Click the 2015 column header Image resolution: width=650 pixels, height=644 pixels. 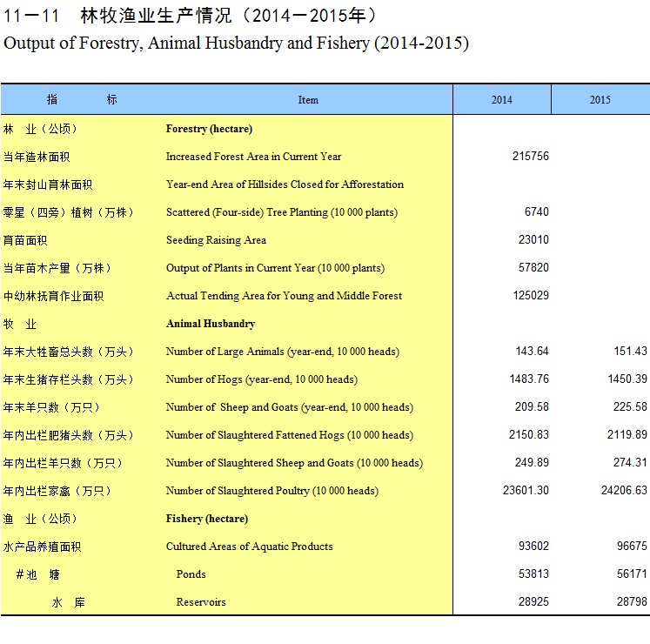click(600, 100)
